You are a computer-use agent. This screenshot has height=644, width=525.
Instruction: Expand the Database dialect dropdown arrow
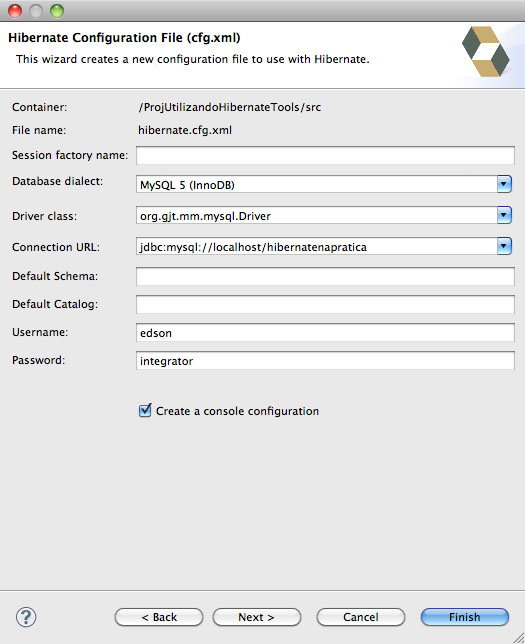[x=504, y=184]
